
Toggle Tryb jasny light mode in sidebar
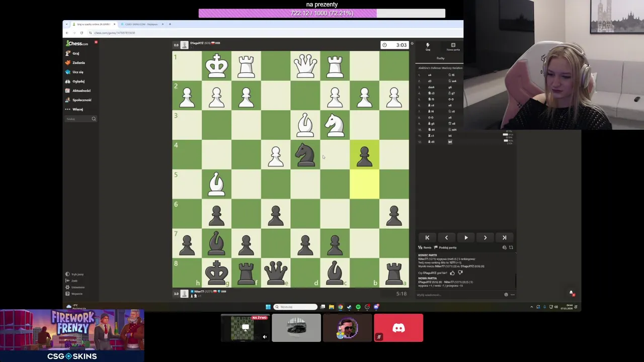[x=75, y=275]
